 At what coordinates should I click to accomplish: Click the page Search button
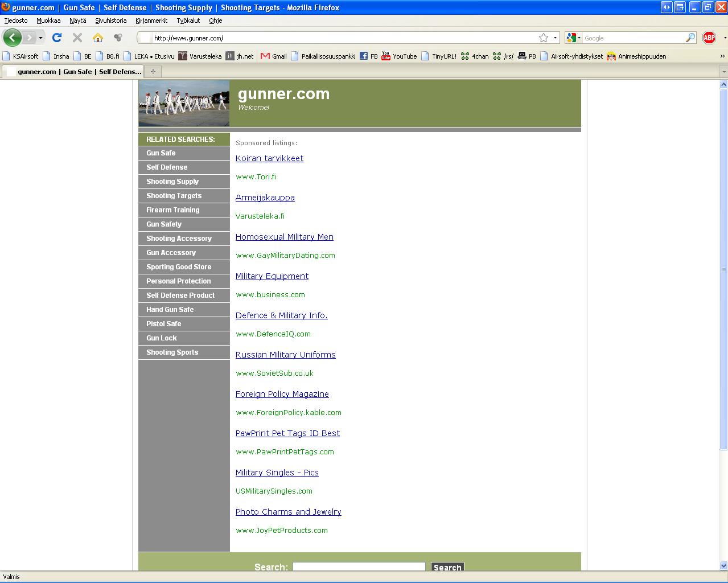447,567
